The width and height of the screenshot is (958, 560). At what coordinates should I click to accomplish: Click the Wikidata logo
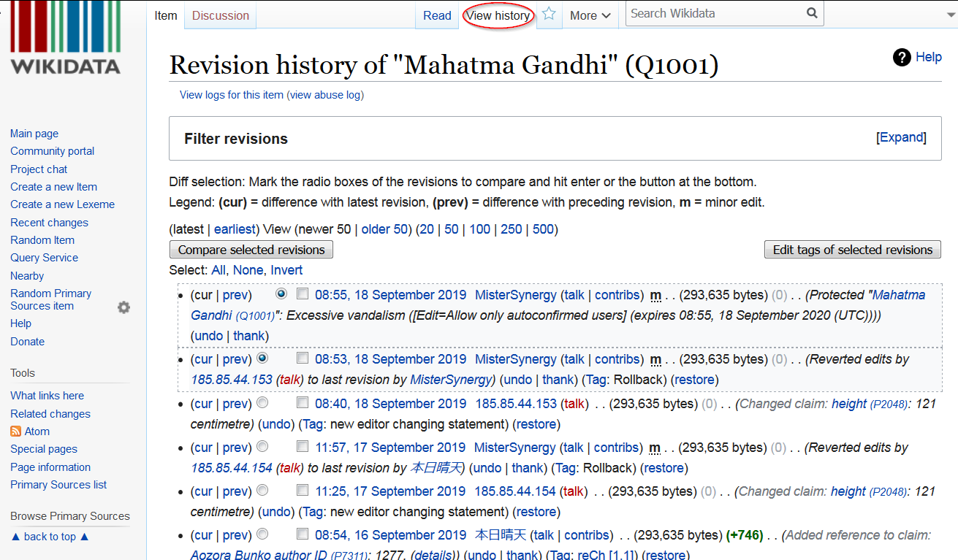point(65,38)
